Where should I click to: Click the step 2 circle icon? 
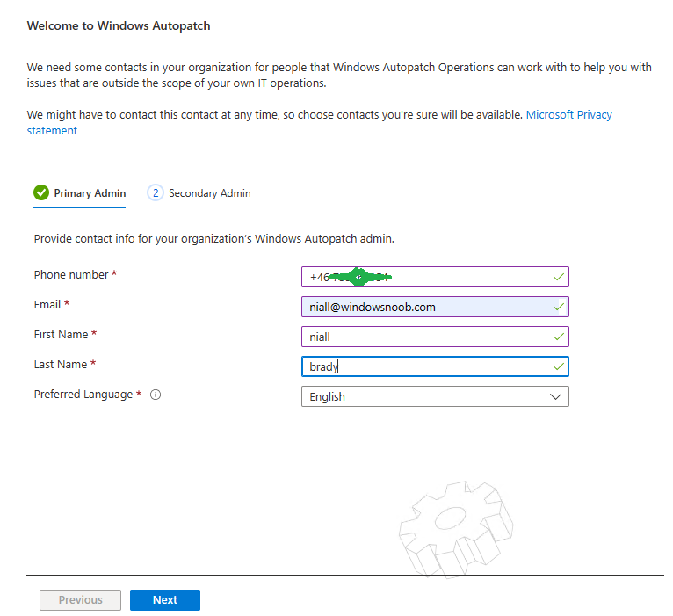click(x=156, y=193)
